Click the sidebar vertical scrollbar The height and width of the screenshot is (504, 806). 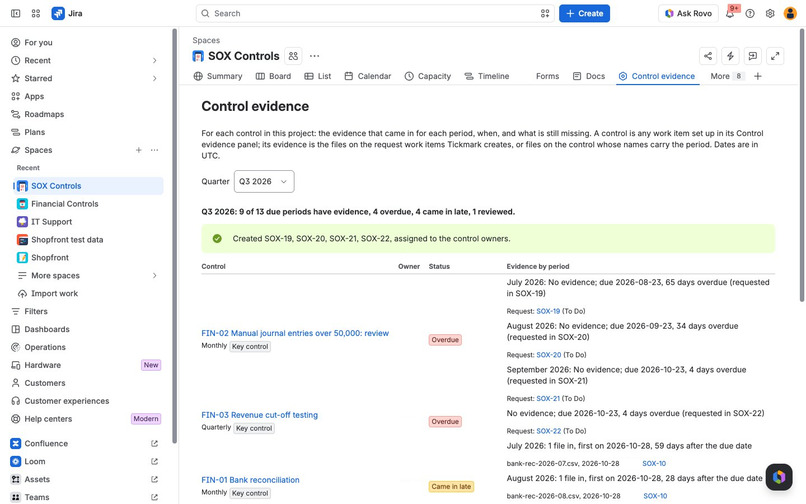click(175, 236)
